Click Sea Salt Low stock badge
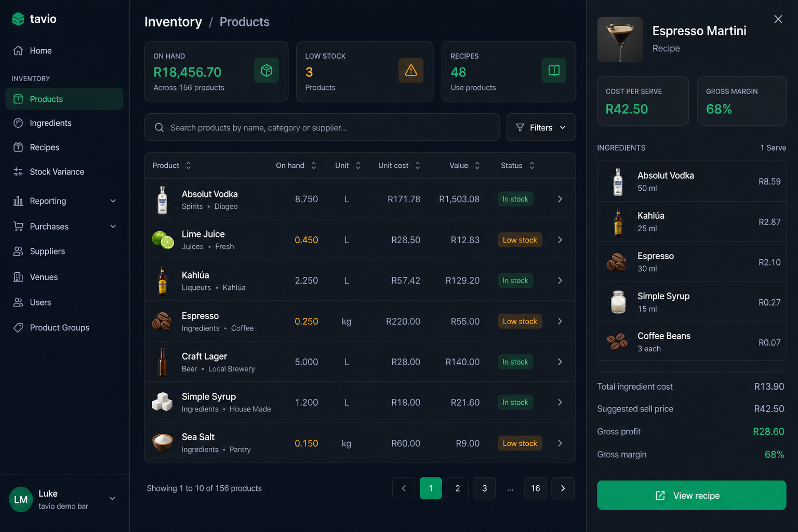The image size is (798, 532). tap(520, 443)
